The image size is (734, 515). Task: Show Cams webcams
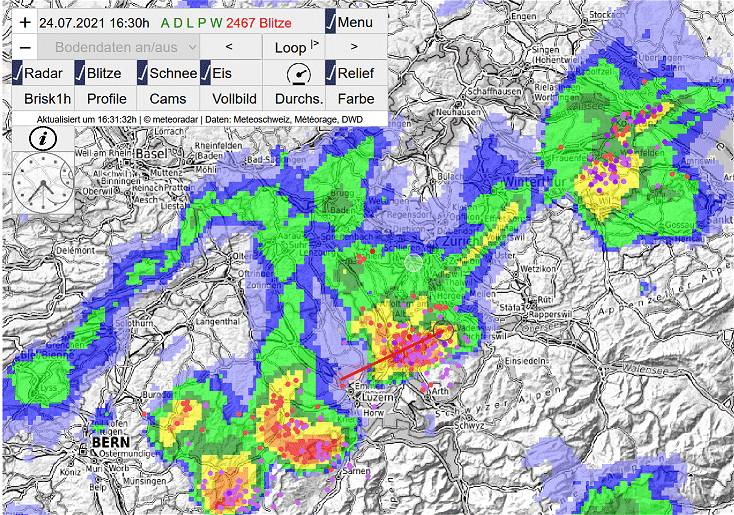(x=168, y=99)
